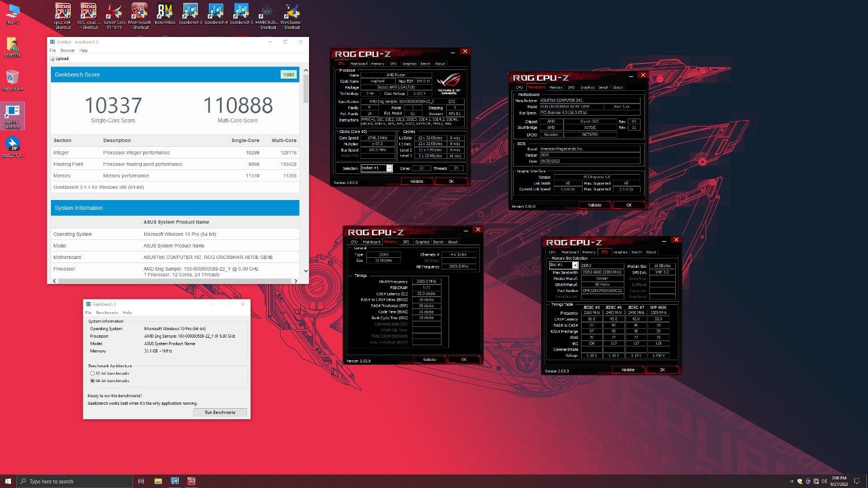868x488 pixels.
Task: Open Mainboard tab in the SPD CPU-Z window
Action: click(570, 252)
